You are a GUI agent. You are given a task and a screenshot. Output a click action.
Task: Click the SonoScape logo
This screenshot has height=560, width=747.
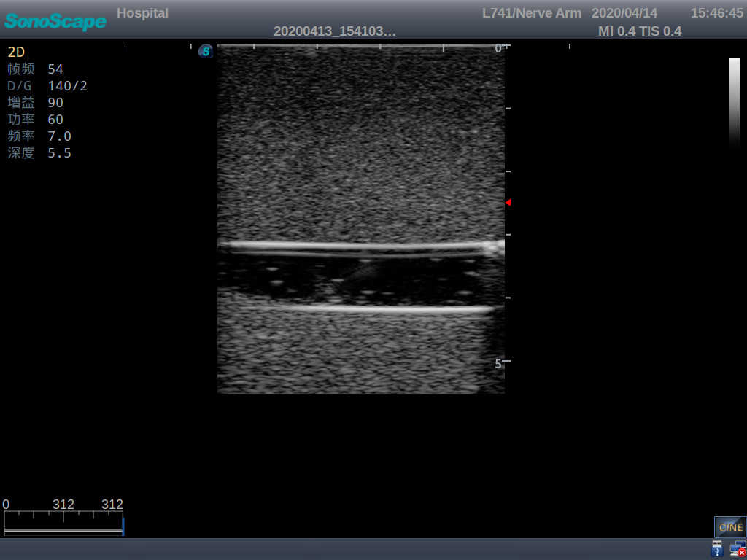coord(55,22)
